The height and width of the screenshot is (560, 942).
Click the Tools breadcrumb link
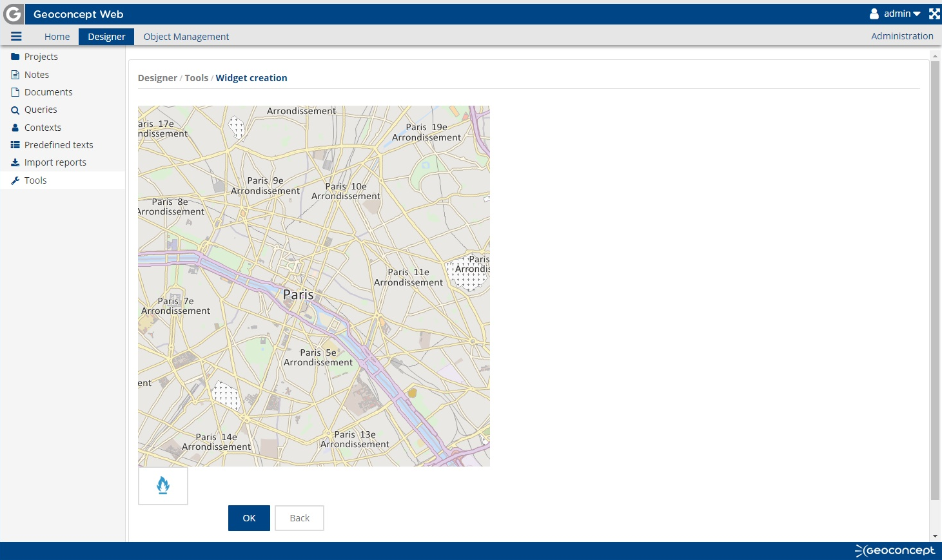(x=197, y=78)
